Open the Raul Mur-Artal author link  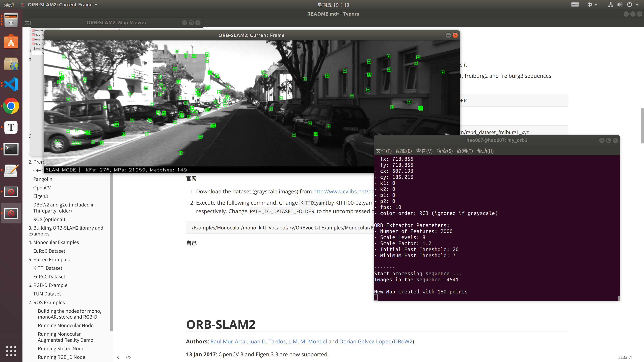pyautogui.click(x=228, y=341)
